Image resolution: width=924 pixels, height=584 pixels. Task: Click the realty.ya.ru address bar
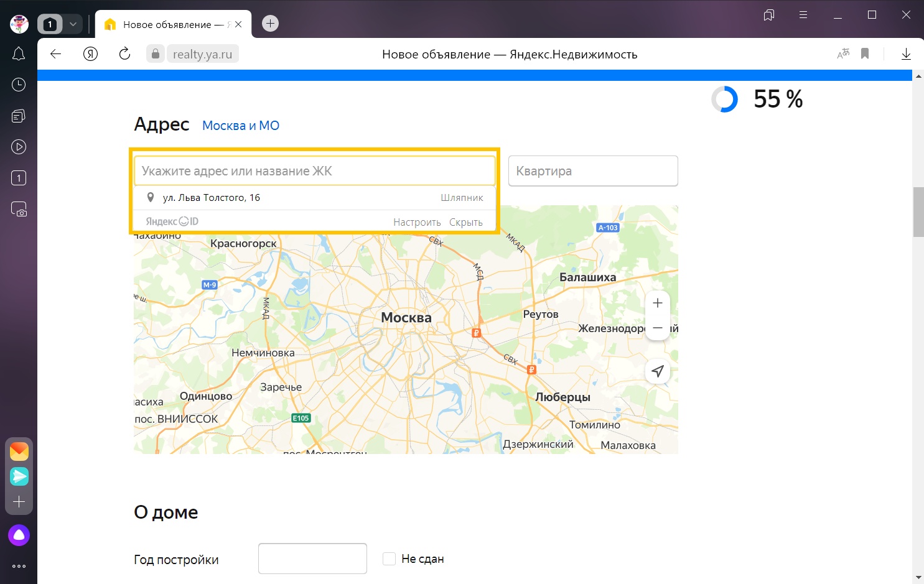202,54
